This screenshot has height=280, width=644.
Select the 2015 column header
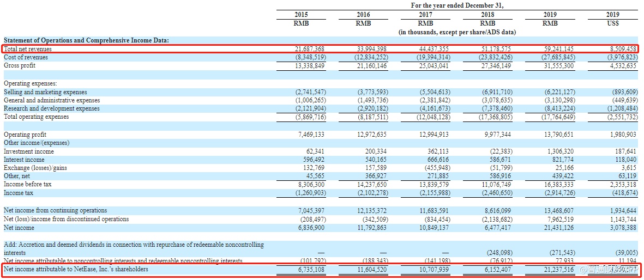(301, 15)
